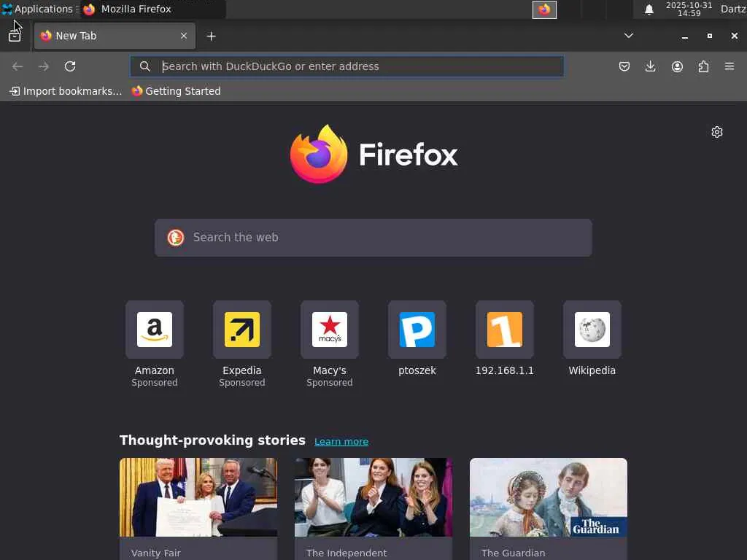Click the workspace switcher Firefox thumbnail
Screen dimensions: 747x560
(544, 9)
